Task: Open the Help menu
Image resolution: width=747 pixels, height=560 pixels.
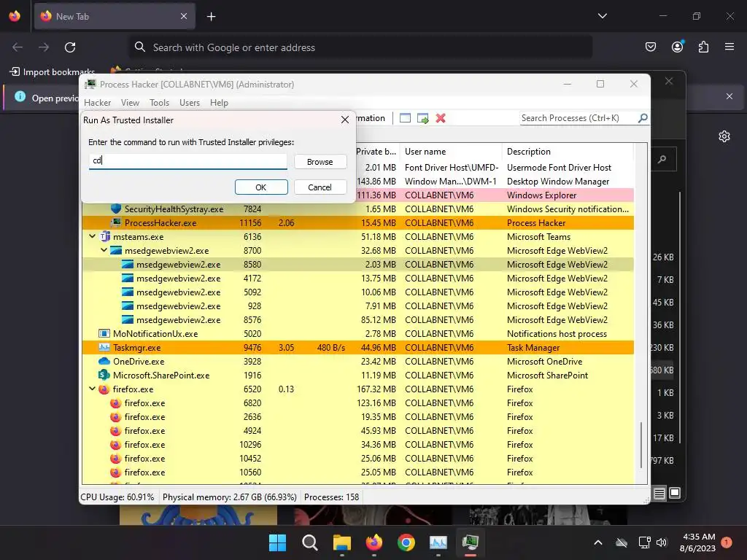Action: coord(219,102)
